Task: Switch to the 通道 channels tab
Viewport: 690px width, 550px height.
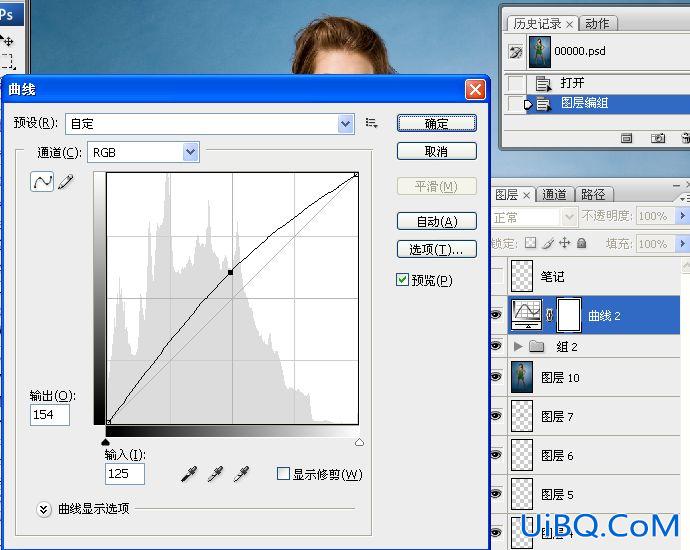Action: pyautogui.click(x=554, y=194)
